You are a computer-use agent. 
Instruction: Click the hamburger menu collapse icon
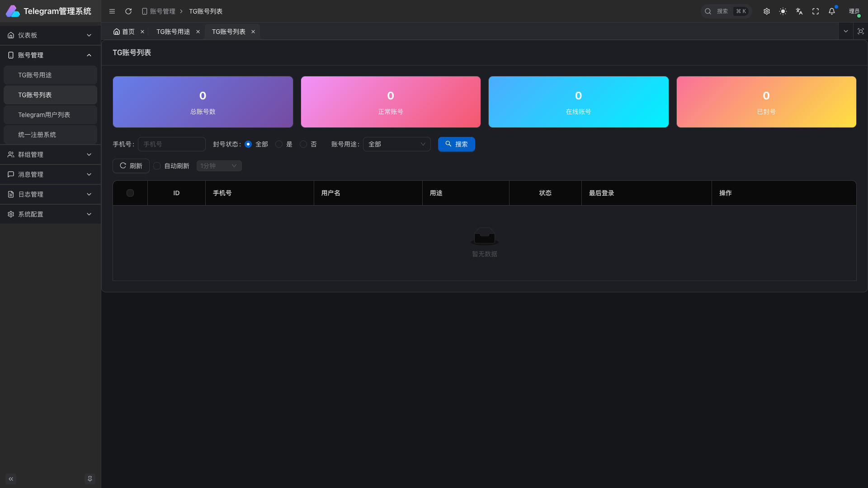(x=112, y=11)
